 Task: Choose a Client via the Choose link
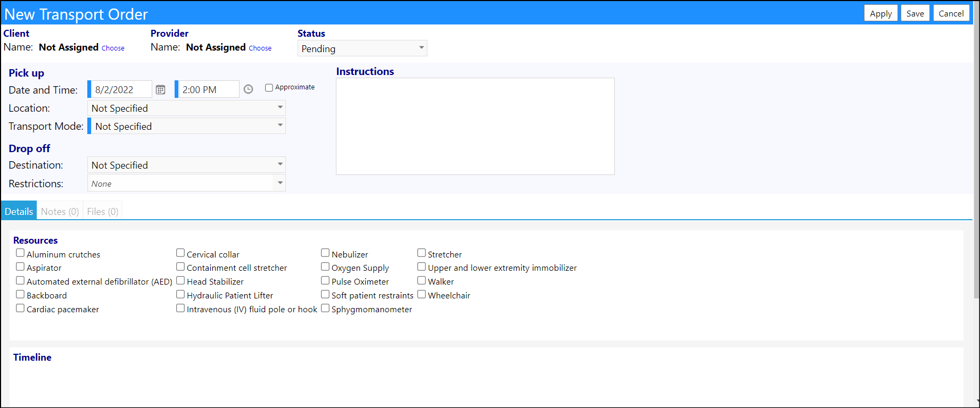tap(113, 48)
